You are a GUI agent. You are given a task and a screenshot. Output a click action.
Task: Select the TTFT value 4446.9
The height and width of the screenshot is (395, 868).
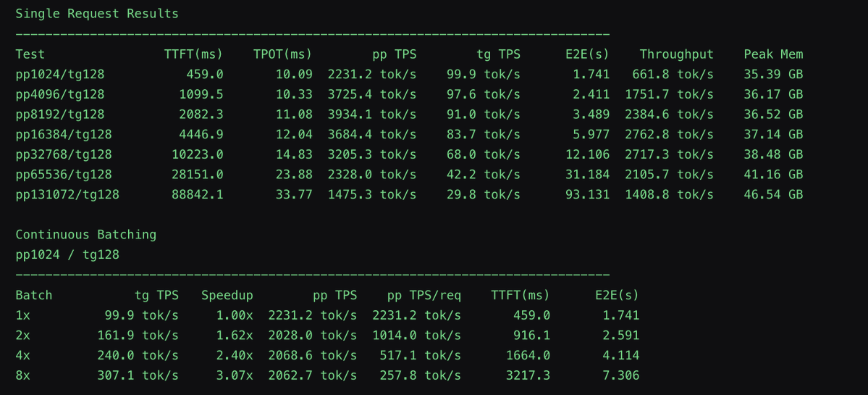pyautogui.click(x=201, y=134)
